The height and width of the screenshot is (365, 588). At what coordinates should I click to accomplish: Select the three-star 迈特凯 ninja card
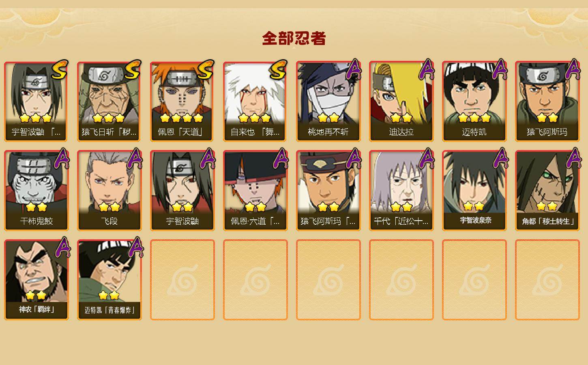tap(474, 101)
